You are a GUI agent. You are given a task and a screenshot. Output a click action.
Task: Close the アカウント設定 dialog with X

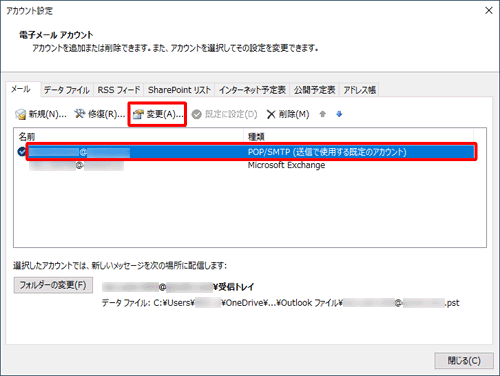click(489, 11)
